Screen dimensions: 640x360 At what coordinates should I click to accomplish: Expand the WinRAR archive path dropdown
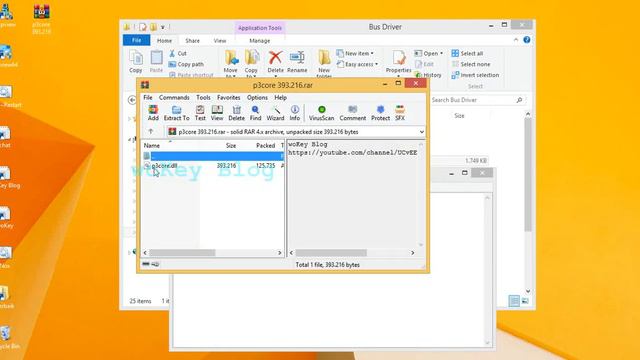421,132
